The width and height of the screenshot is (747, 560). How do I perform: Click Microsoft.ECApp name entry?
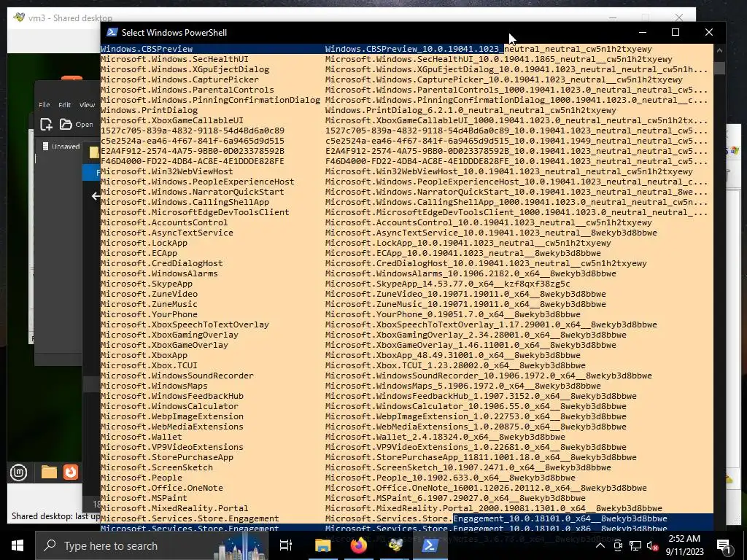point(139,253)
